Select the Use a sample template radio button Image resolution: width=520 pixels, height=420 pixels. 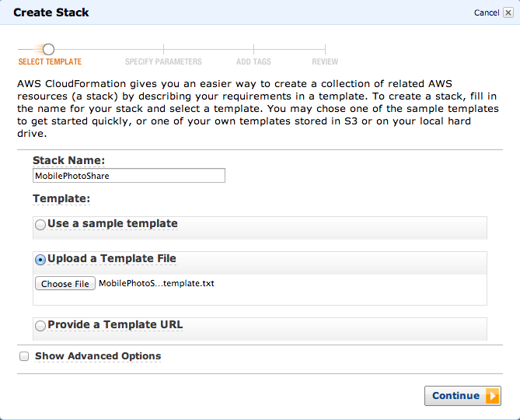(x=40, y=225)
